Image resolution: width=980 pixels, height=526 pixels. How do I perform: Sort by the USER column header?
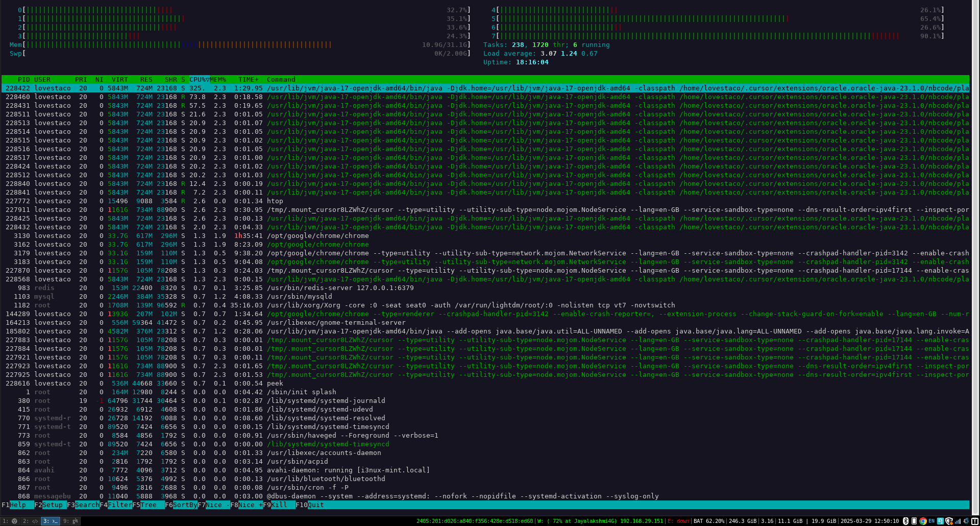(x=42, y=80)
